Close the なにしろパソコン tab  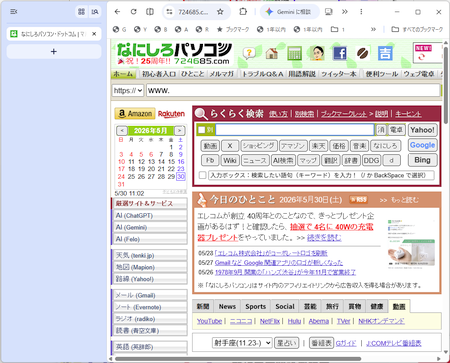tap(94, 34)
